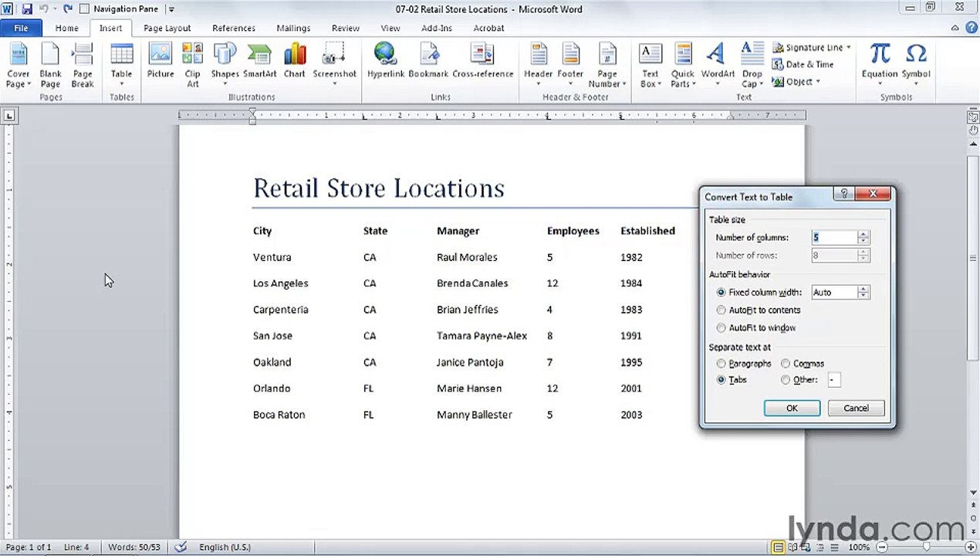Open the Page Number menu
This screenshot has width=980, height=556.
tap(607, 66)
